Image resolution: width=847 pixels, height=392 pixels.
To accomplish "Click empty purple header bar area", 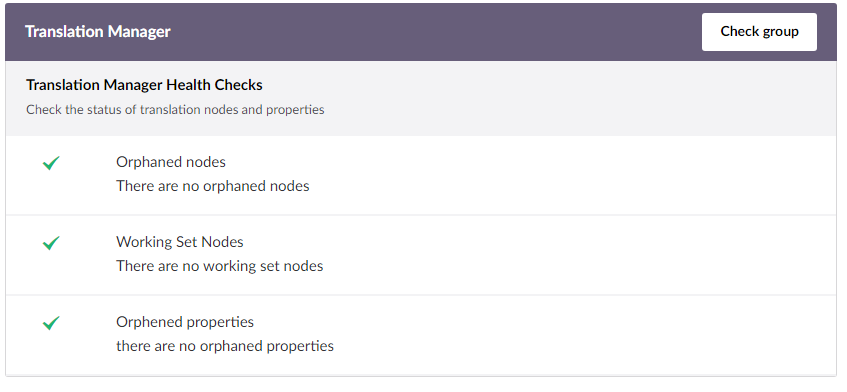I will (x=432, y=32).
